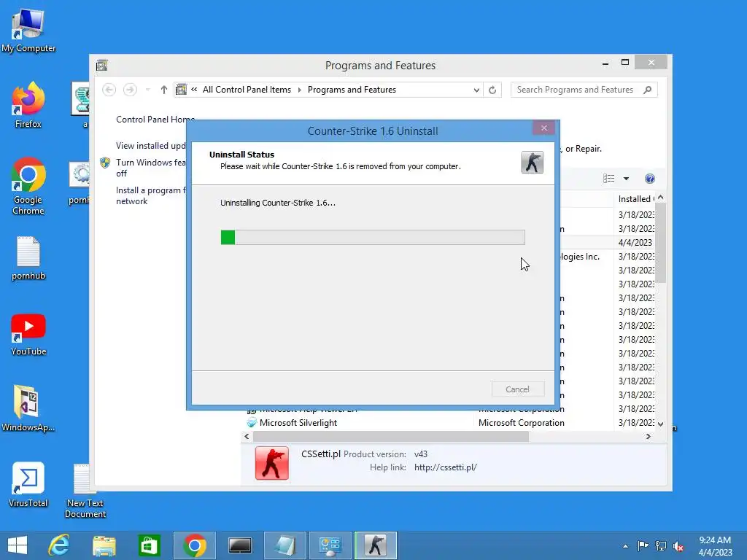Minimize the Programs and Features window
747x560 pixels.
click(605, 63)
